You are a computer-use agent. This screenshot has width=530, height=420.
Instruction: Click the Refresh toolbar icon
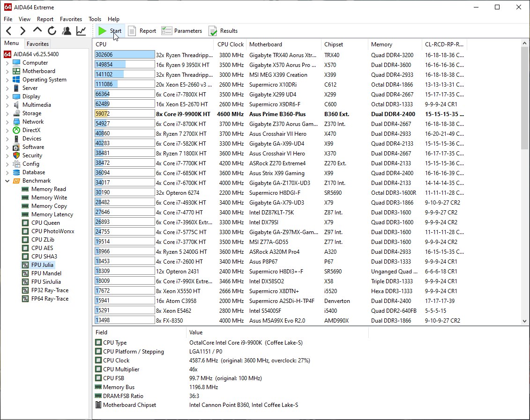(x=52, y=31)
